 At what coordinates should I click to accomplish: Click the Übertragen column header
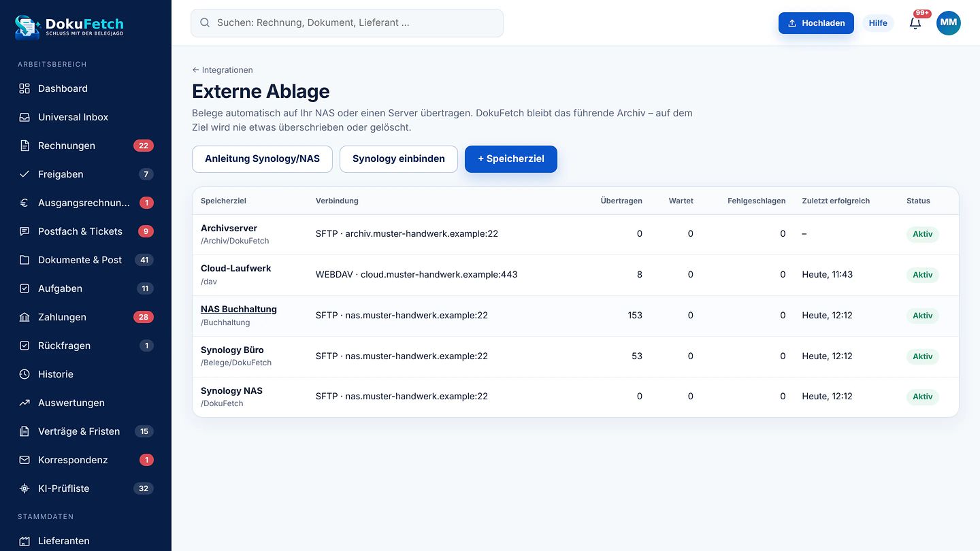[621, 201]
